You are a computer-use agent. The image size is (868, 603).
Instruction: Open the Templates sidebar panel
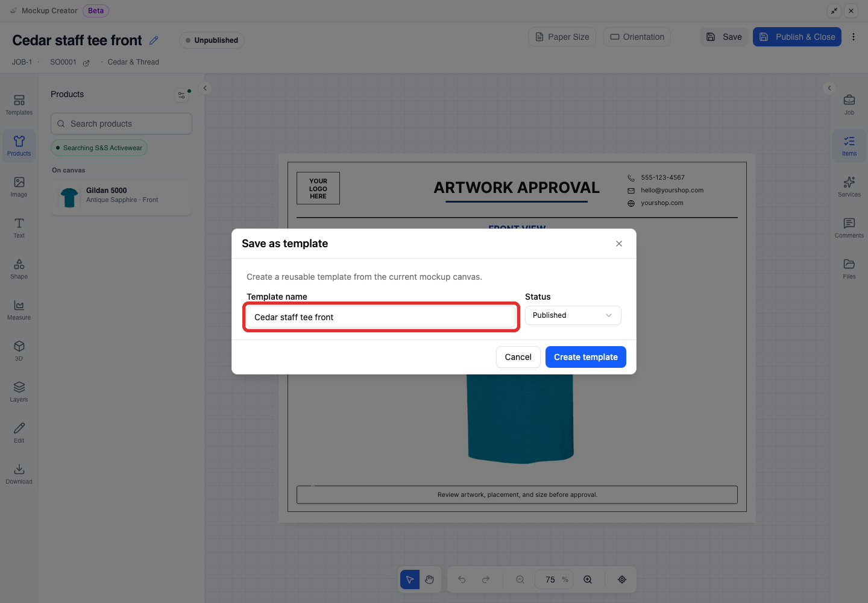pos(19,104)
